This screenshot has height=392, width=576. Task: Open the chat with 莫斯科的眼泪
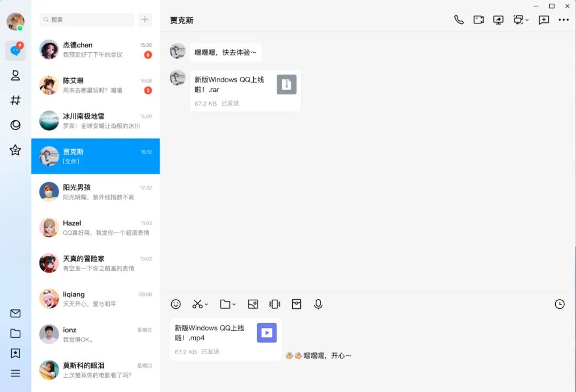point(95,370)
